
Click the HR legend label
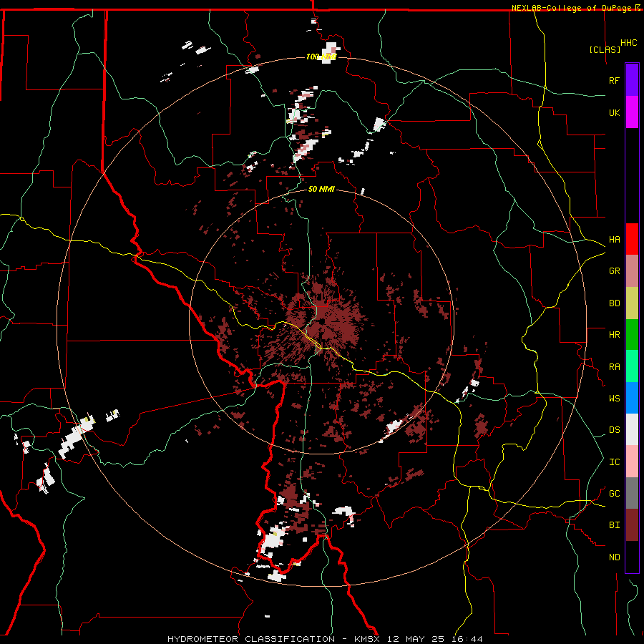pyautogui.click(x=614, y=335)
